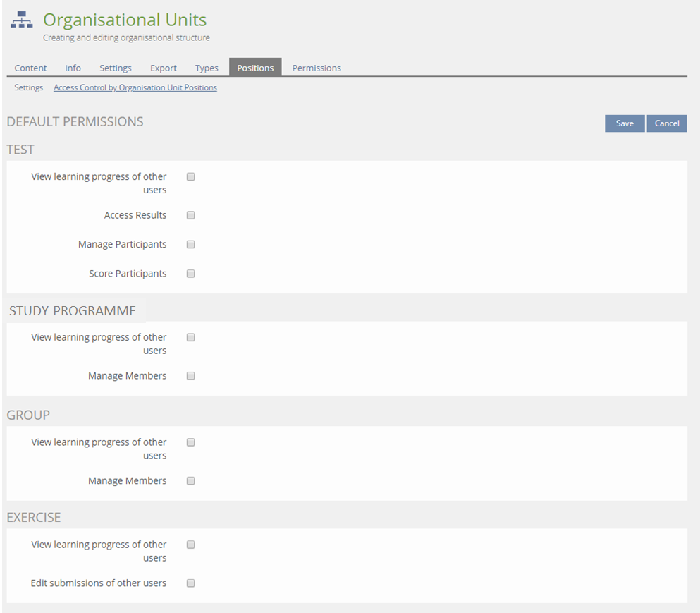This screenshot has height=613, width=700.
Task: Open the Export tab
Action: 163,68
